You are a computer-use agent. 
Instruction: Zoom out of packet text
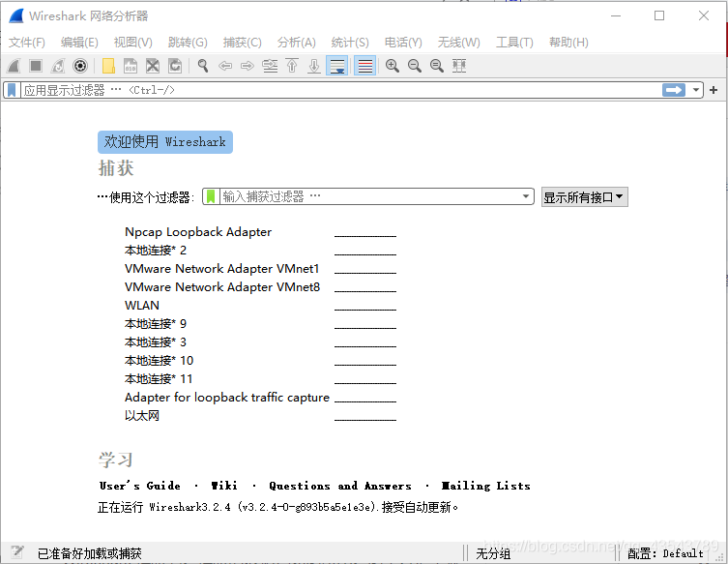pos(415,66)
